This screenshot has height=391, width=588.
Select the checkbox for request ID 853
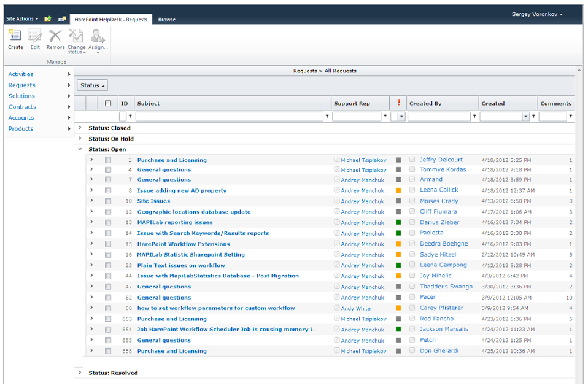click(108, 319)
